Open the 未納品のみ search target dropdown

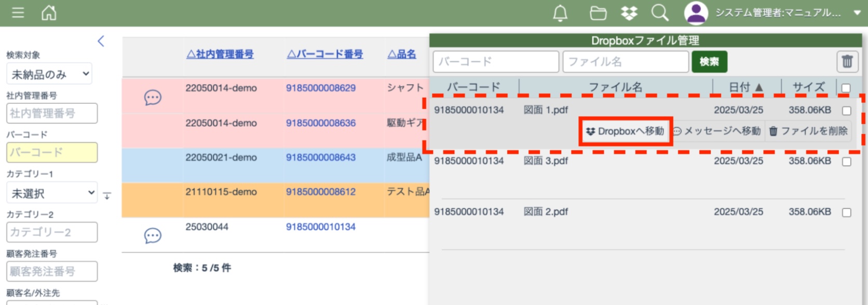pos(50,74)
